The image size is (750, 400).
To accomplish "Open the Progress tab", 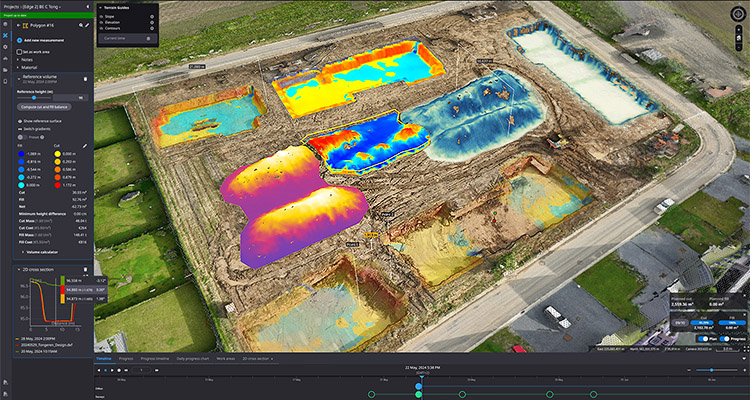I will pos(126,358).
